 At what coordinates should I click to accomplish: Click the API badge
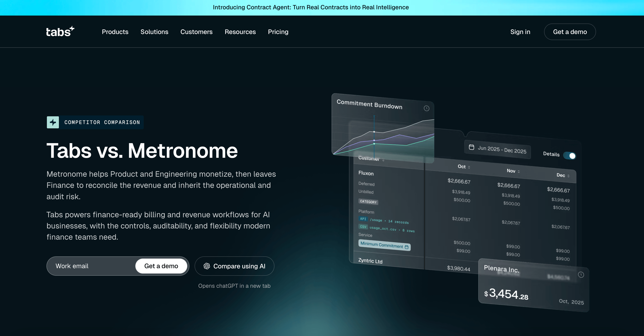pyautogui.click(x=363, y=219)
